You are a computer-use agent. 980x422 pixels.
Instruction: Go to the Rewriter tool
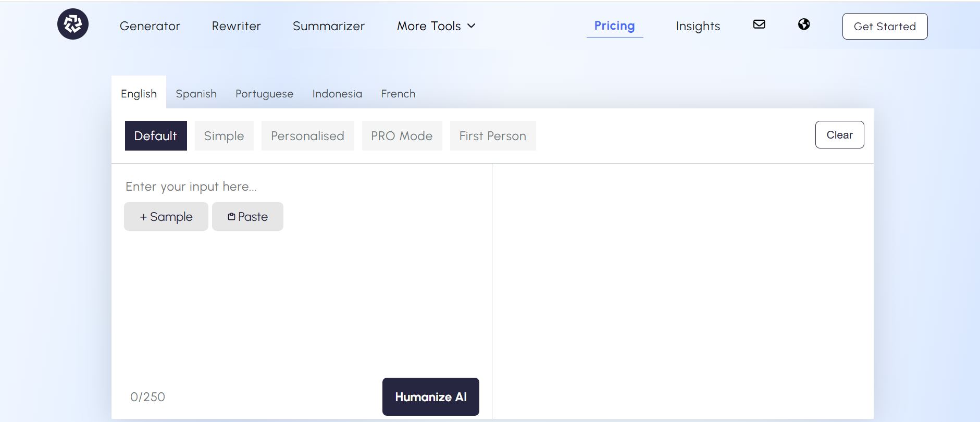click(236, 26)
